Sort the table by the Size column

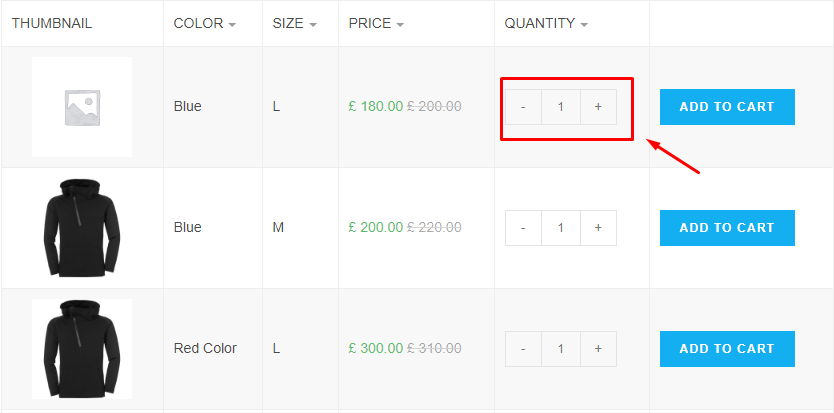coord(294,23)
